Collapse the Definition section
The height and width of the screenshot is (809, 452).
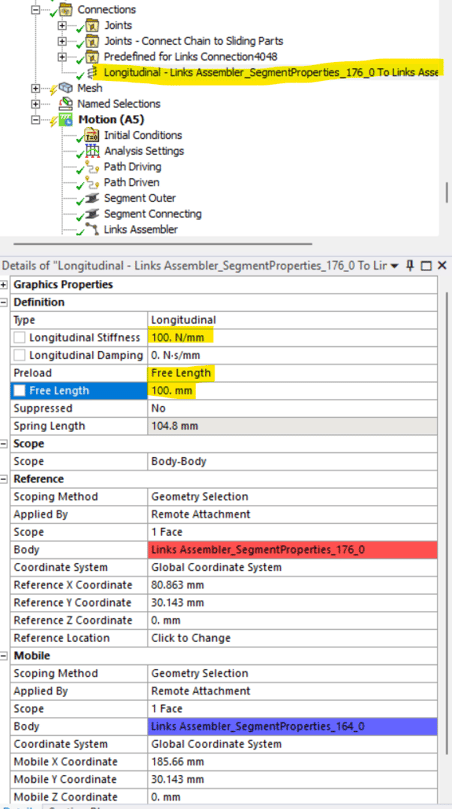pyautogui.click(x=5, y=302)
